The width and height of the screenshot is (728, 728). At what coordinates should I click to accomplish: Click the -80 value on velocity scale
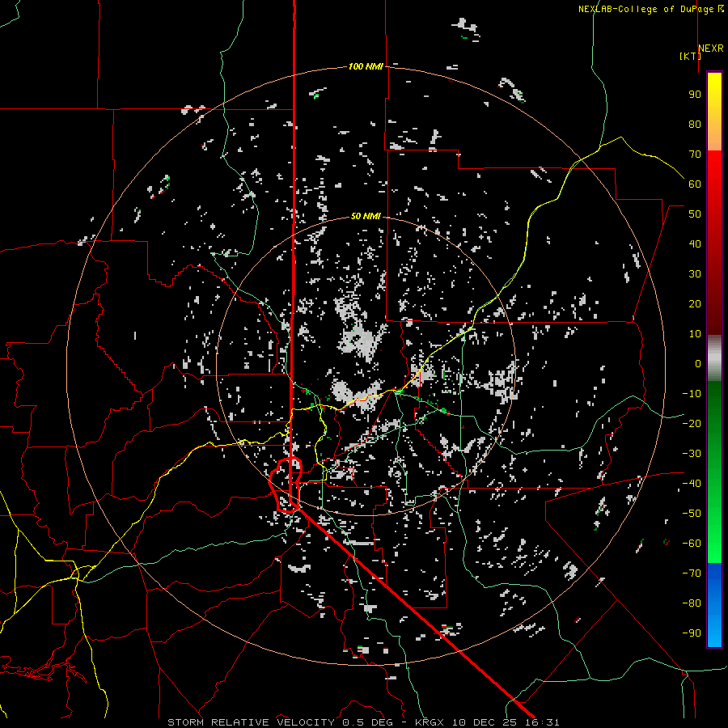tap(692, 603)
